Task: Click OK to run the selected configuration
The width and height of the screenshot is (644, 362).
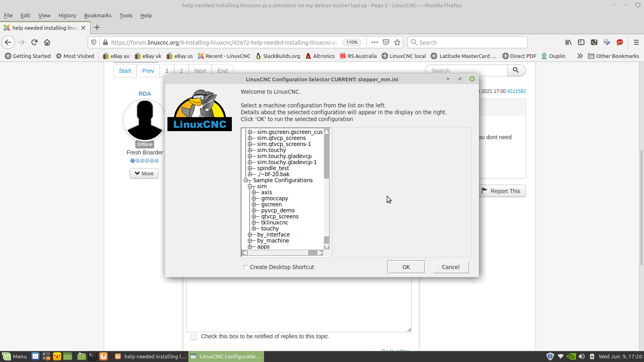Action: point(406,267)
